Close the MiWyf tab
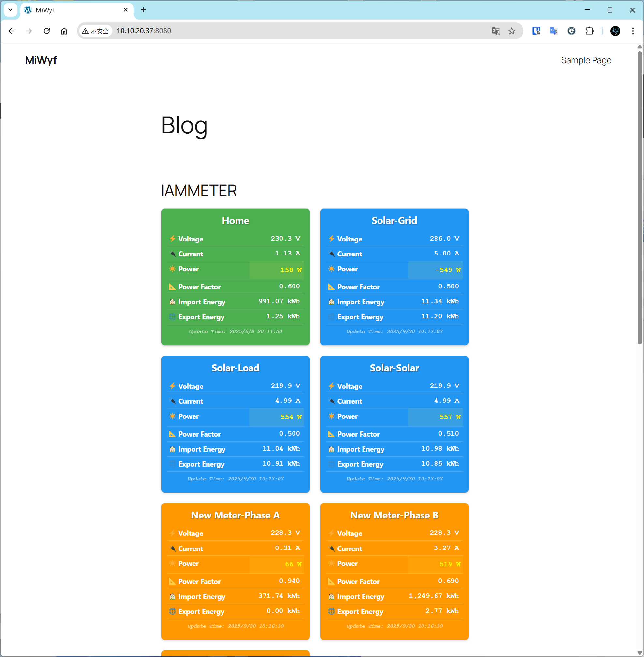 [125, 10]
